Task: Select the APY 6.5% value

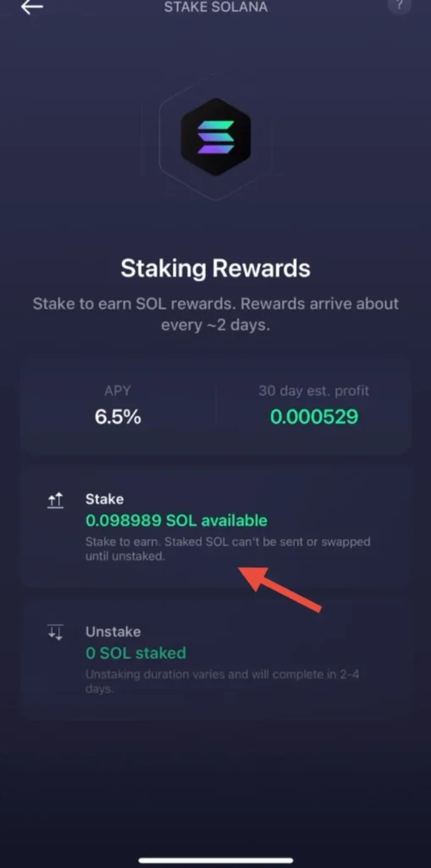Action: (x=118, y=417)
